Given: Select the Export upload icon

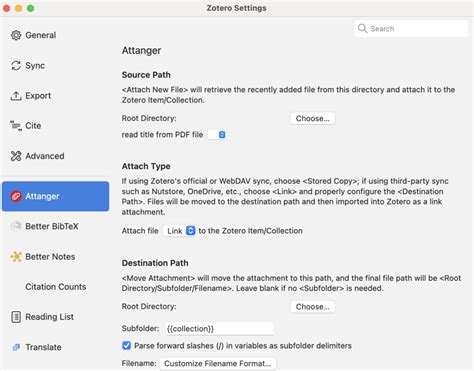Looking at the screenshot, I should 16,96.
